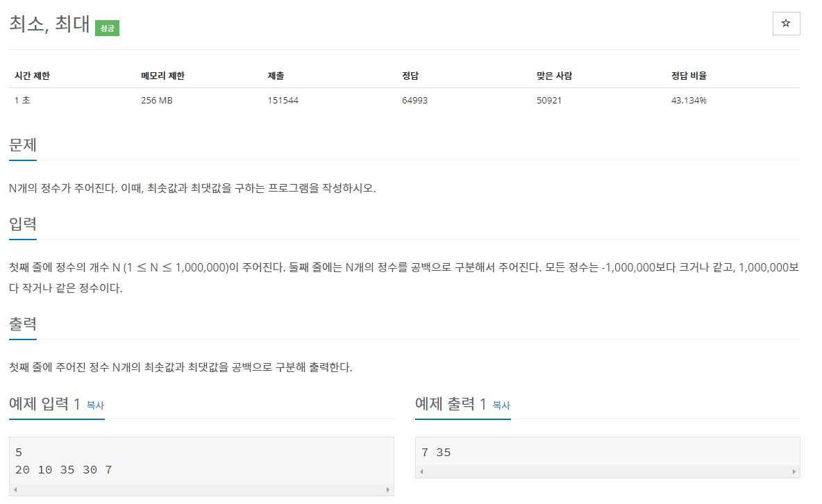Click the 정답 비율 column header
822x504 pixels.
689,76
